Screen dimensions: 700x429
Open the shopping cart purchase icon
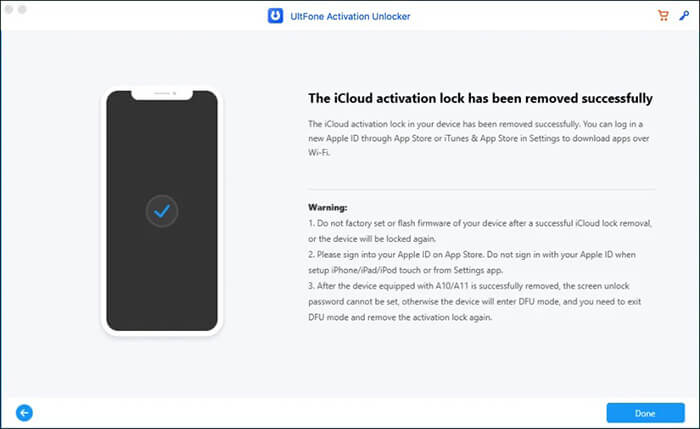663,16
